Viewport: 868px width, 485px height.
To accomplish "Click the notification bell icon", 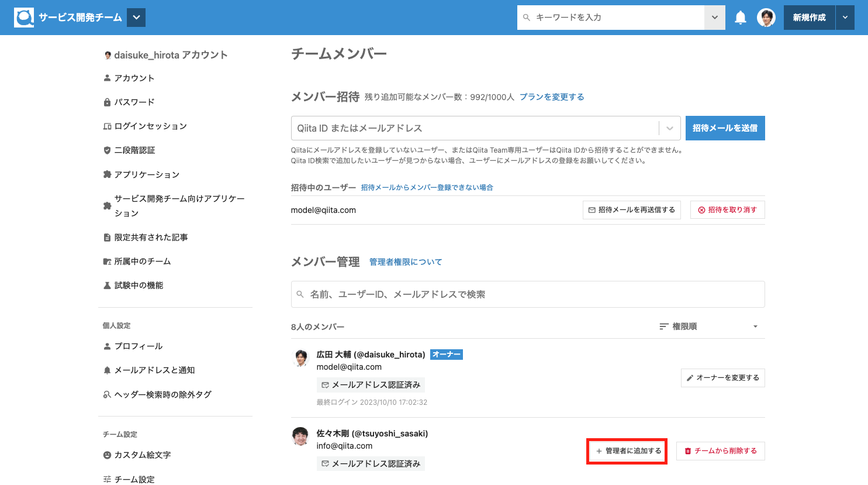I will click(741, 18).
